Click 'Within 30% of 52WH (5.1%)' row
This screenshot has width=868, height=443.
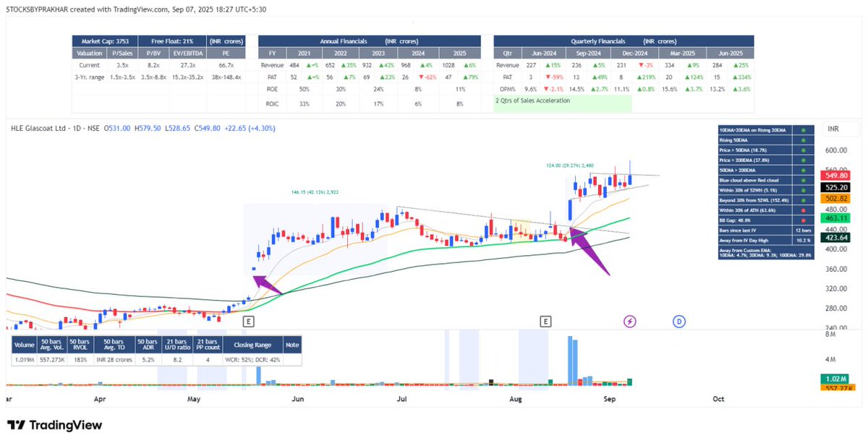click(767, 189)
